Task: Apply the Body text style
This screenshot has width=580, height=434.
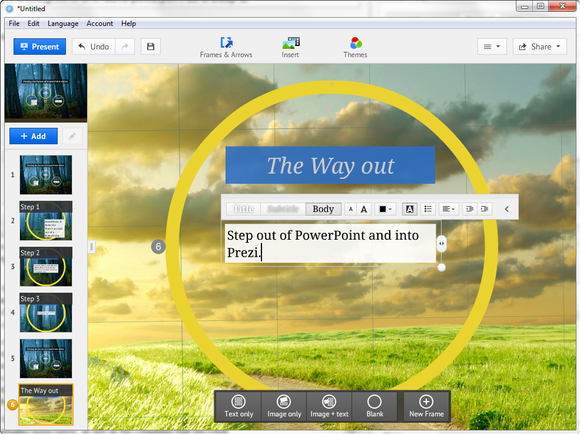Action: click(x=323, y=209)
